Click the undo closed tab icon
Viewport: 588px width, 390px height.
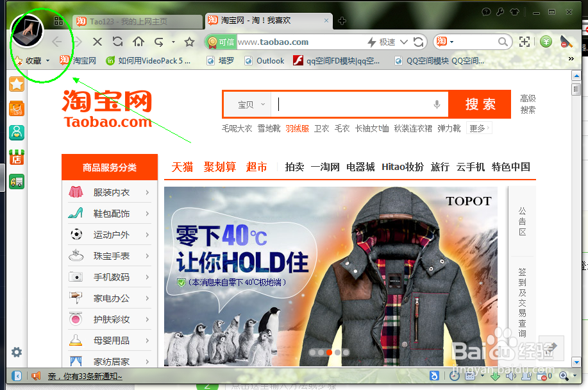pos(159,42)
